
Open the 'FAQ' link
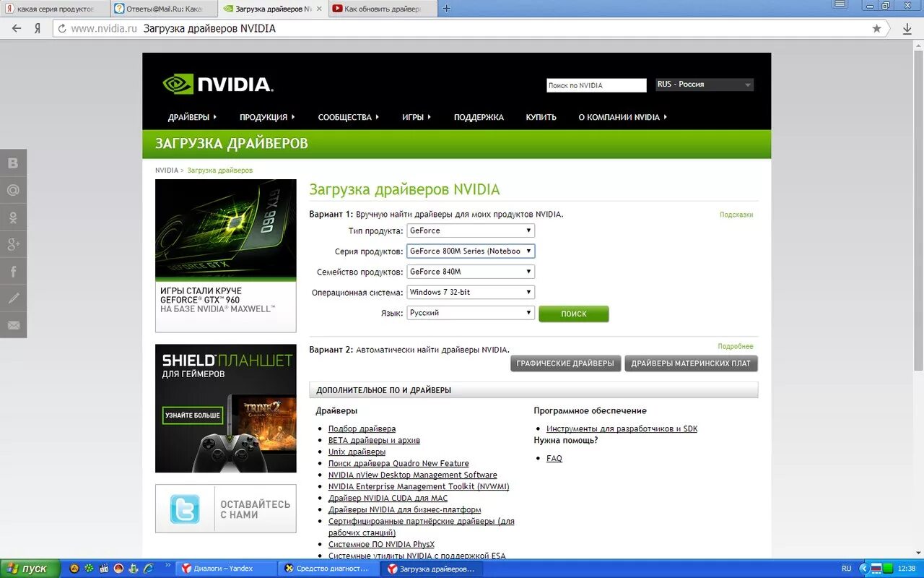[x=554, y=458]
